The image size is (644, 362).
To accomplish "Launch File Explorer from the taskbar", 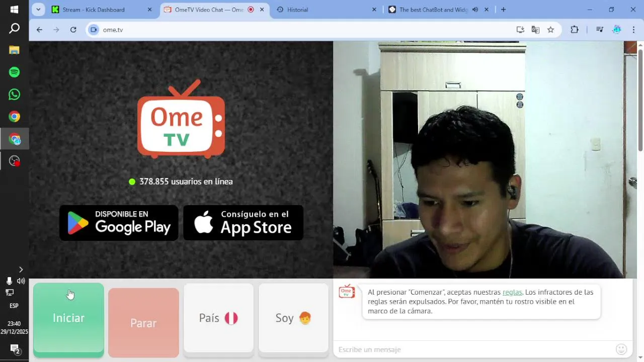I will 14,50.
